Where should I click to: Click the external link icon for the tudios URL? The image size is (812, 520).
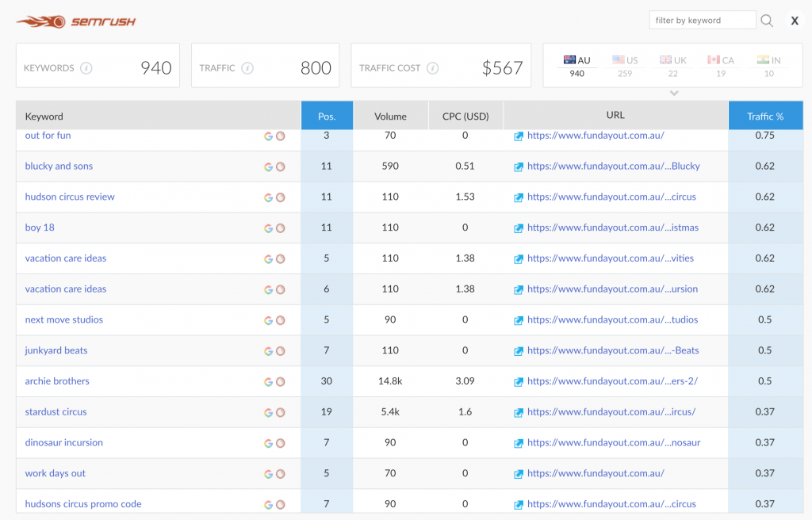pos(519,320)
